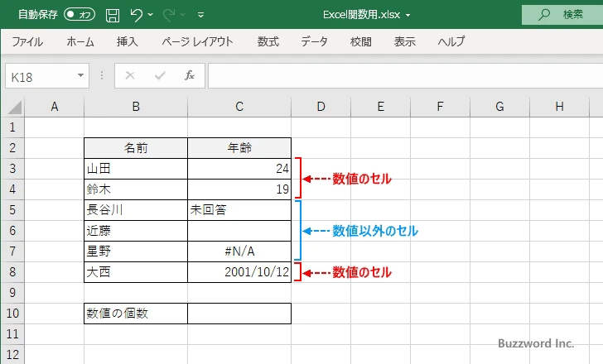Select the 数値の個数 label cell
Screen dimensions: 603x364
[136, 314]
